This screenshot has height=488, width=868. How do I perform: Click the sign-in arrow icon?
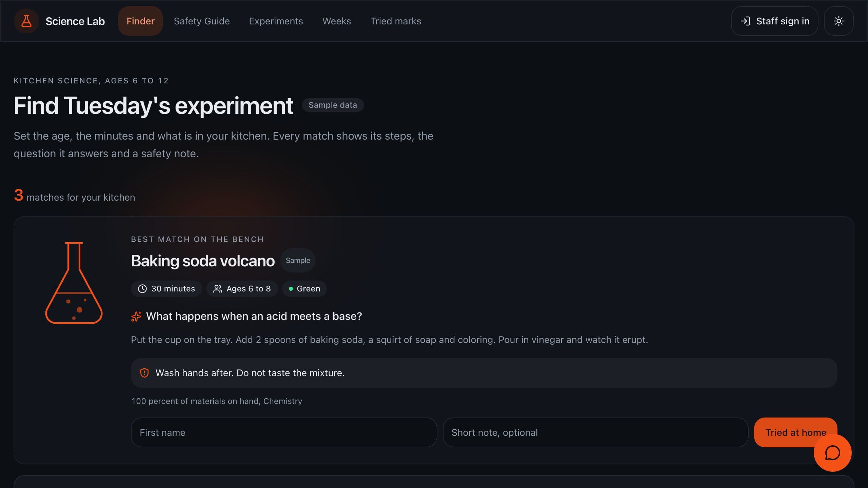pyautogui.click(x=745, y=21)
